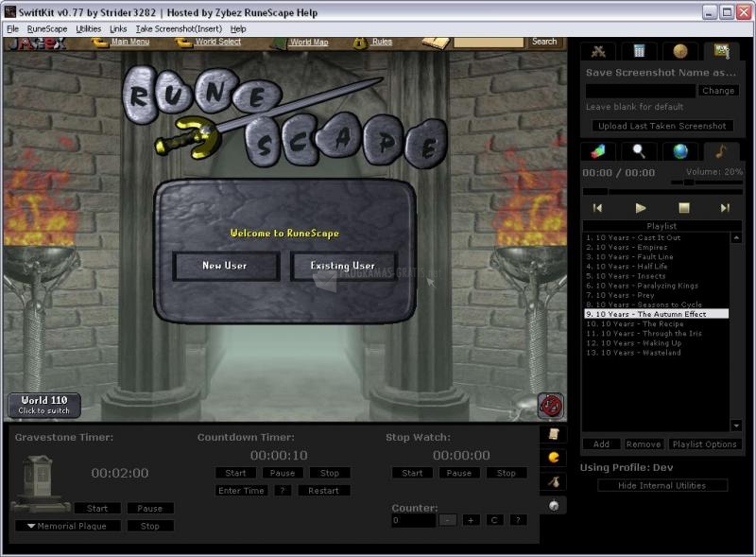Click Change screenshot name button
The image size is (756, 557).
pos(718,91)
